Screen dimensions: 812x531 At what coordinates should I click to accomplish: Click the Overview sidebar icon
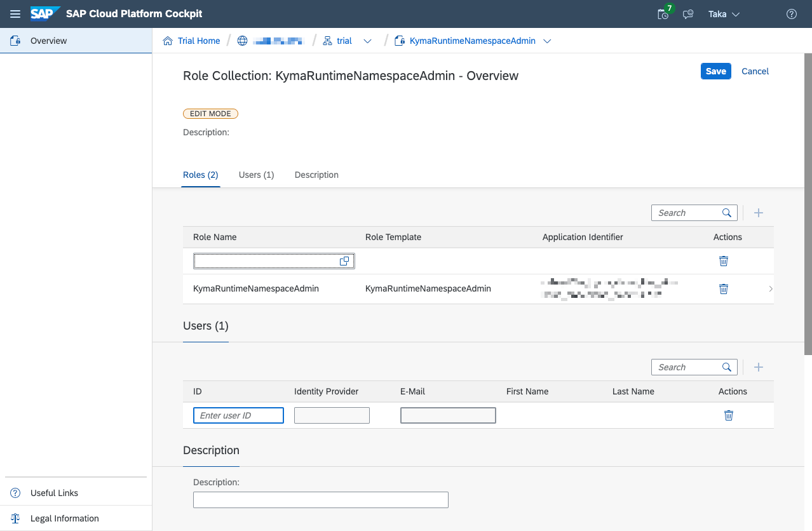(x=16, y=41)
